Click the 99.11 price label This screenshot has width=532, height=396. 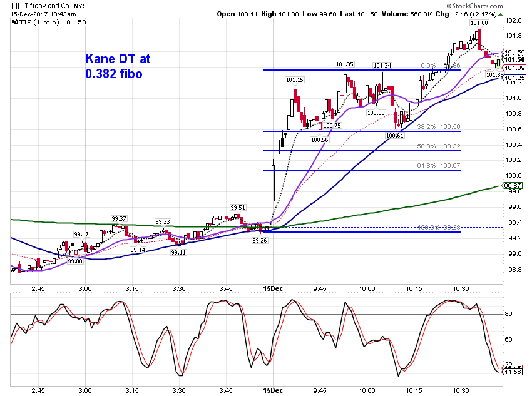click(x=178, y=253)
